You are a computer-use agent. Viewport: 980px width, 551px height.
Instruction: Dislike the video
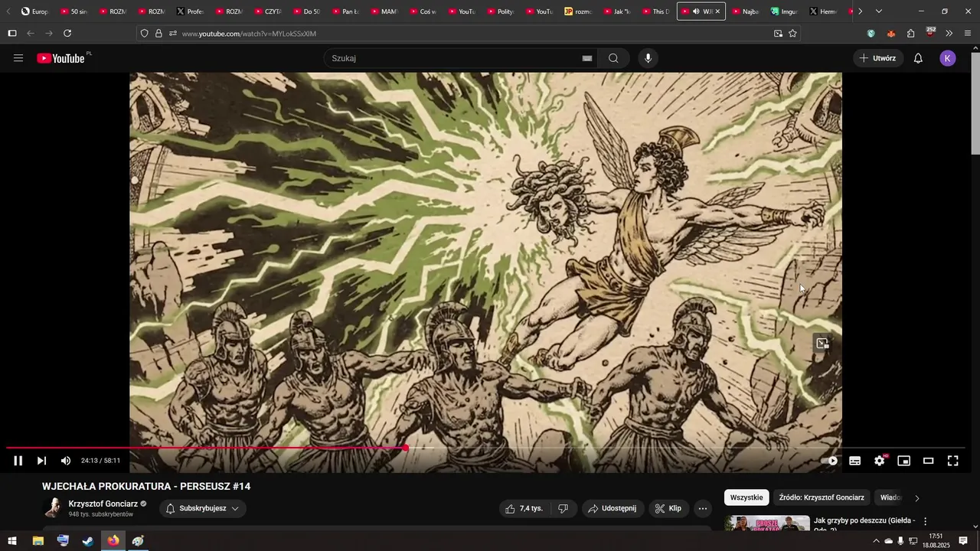click(x=563, y=508)
